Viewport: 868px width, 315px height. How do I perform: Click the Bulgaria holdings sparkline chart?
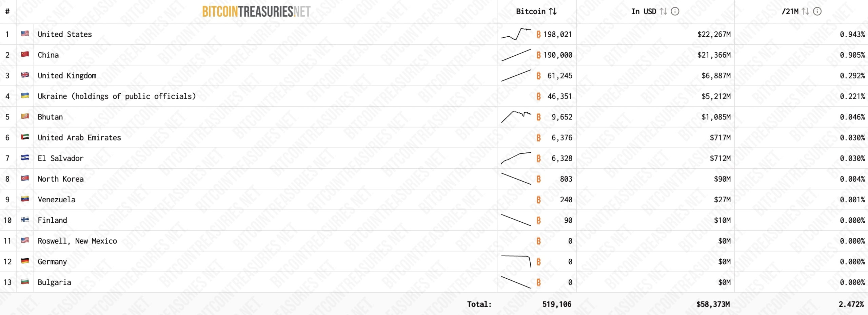516,282
